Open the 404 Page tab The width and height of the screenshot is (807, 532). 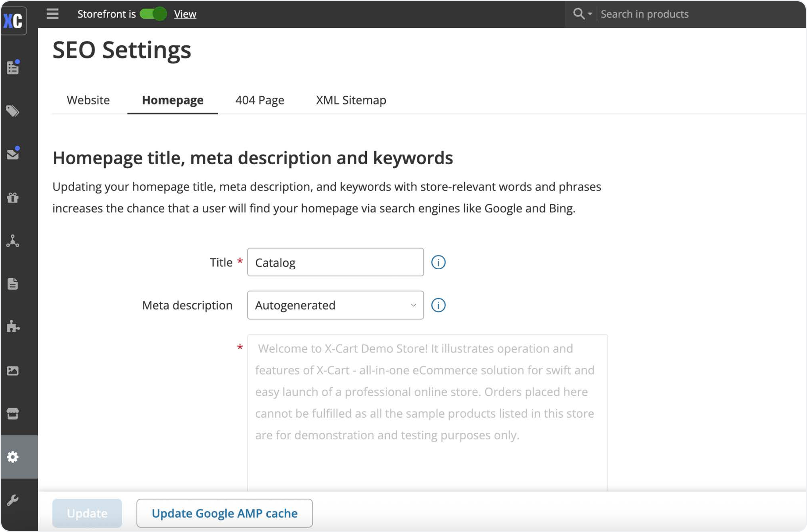coord(260,100)
